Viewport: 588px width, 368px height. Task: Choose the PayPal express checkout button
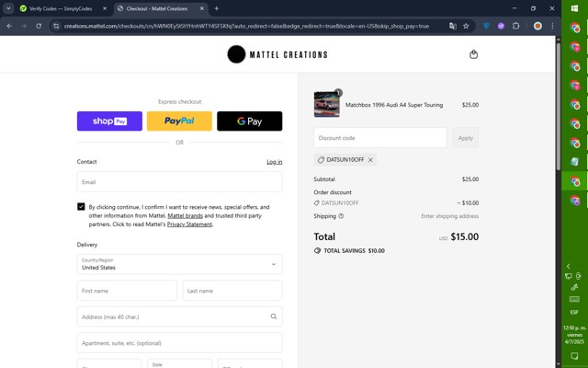[x=179, y=121]
